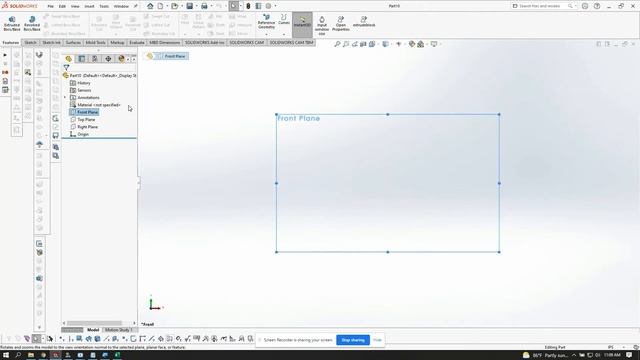This screenshot has width=640, height=360.
Task: Expand the Reference Geometry dropdown arrow
Action: pyautogui.click(x=267, y=34)
